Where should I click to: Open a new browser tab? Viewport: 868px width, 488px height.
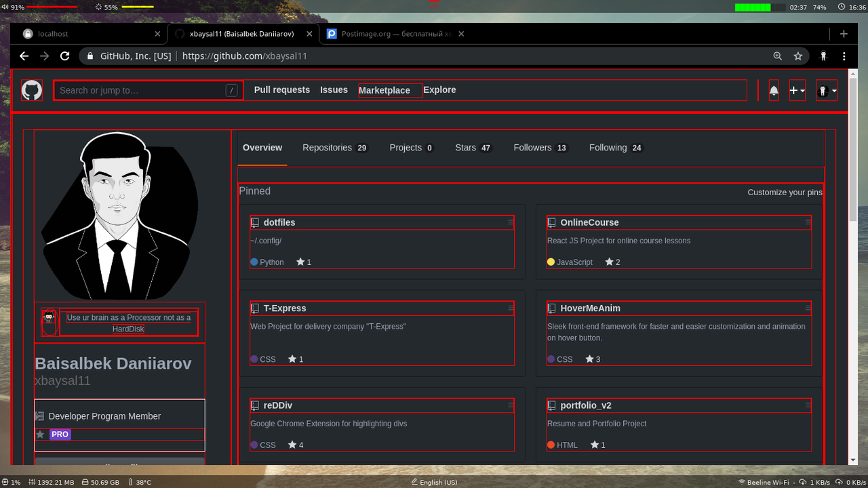tap(844, 33)
